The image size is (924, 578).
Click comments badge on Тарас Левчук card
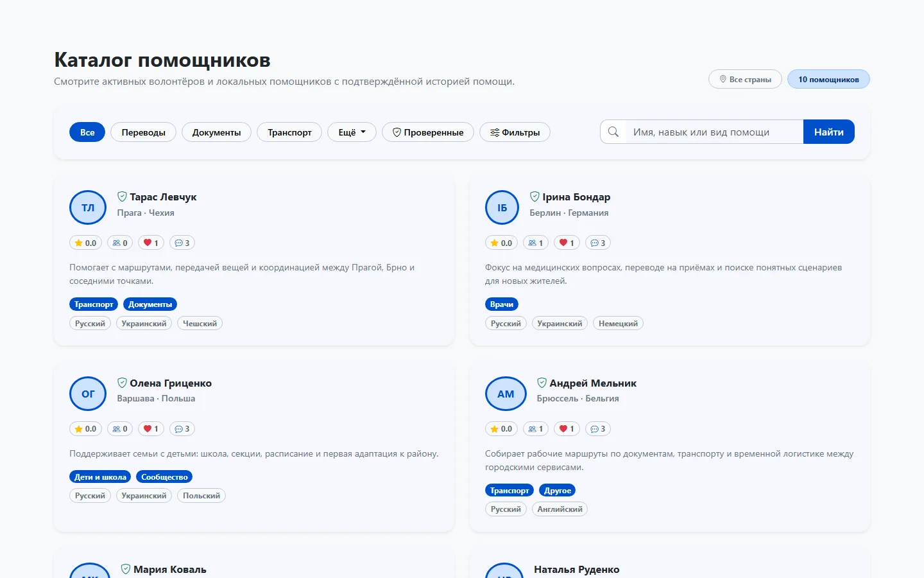pyautogui.click(x=182, y=243)
